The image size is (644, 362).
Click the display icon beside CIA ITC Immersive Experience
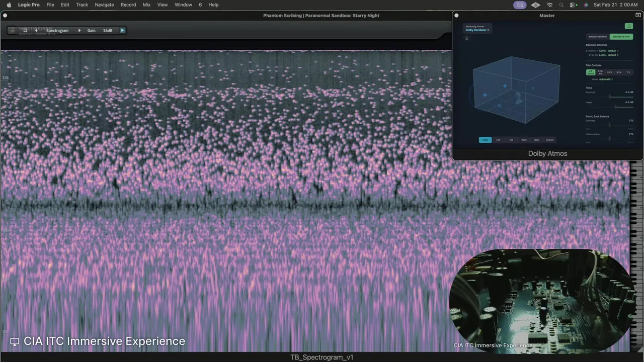15,341
